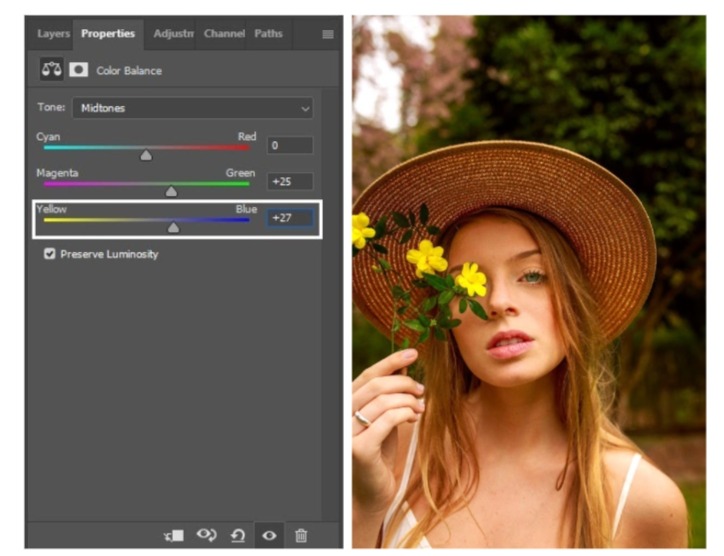Image resolution: width=724 pixels, height=556 pixels.
Task: Uncheck the Preserve Luminosity checkbox
Action: click(49, 254)
